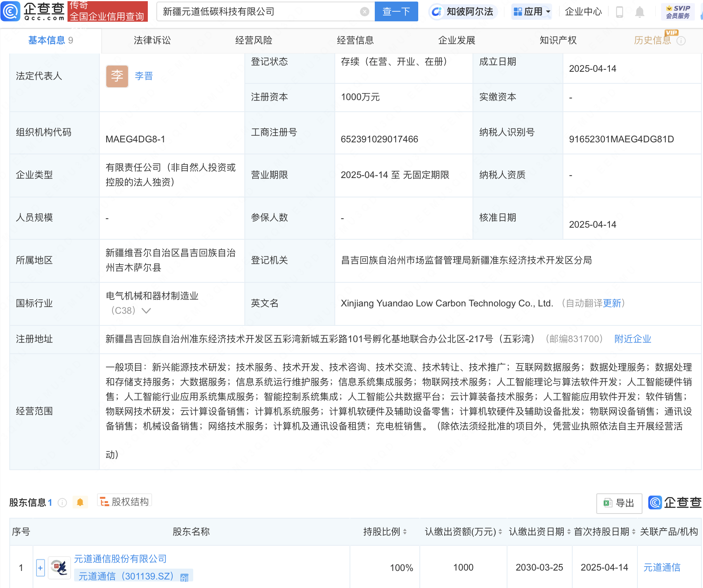This screenshot has width=703, height=588.
Task: Click 元道通信（301139.SZ）stock tag
Action: tap(133, 576)
